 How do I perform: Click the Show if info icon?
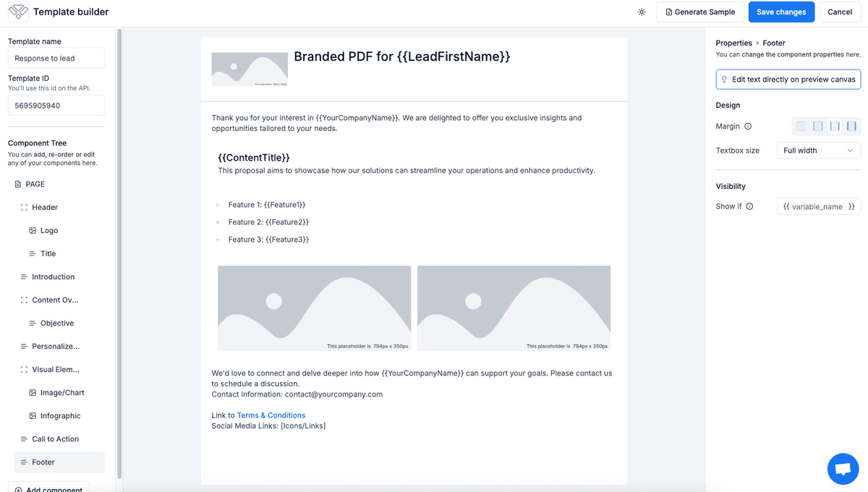(x=749, y=206)
